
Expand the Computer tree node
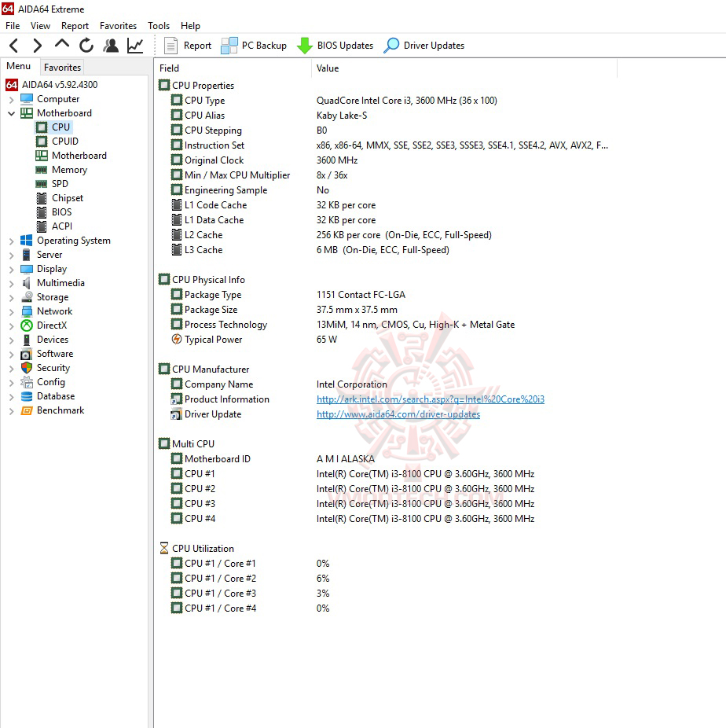[x=12, y=99]
